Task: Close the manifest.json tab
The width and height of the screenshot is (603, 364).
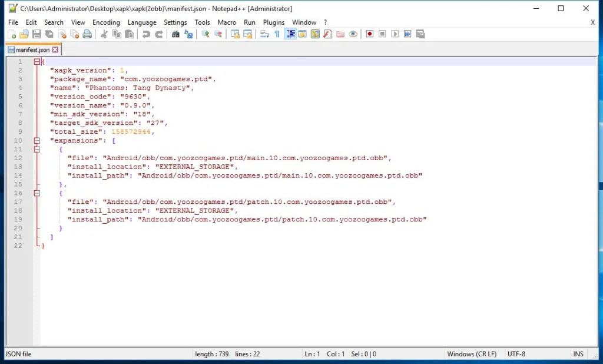Action: point(55,49)
